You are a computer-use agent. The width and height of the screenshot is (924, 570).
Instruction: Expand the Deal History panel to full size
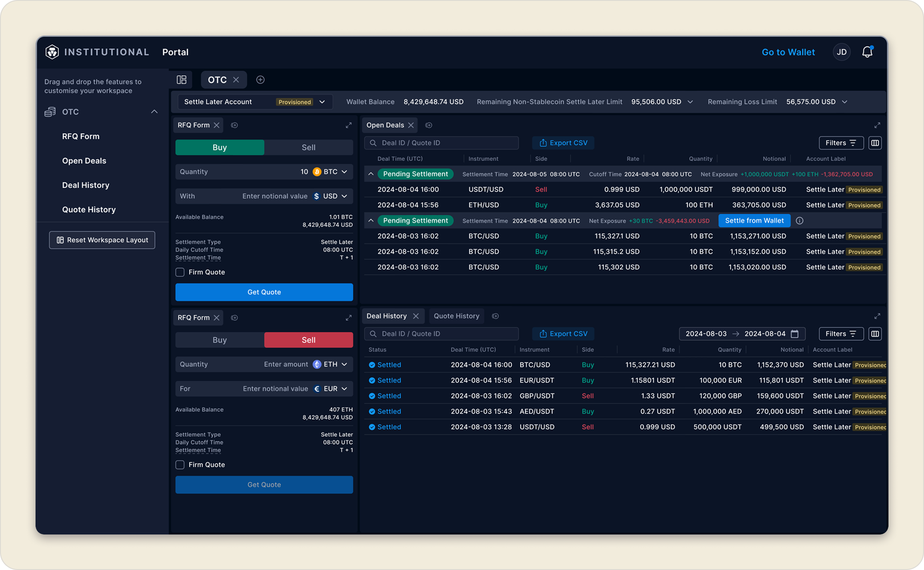coord(877,317)
